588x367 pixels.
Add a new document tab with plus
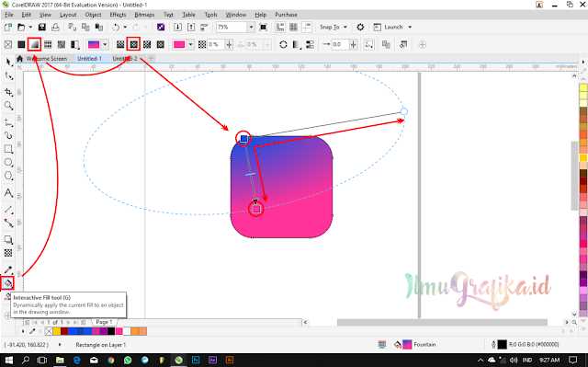(151, 59)
